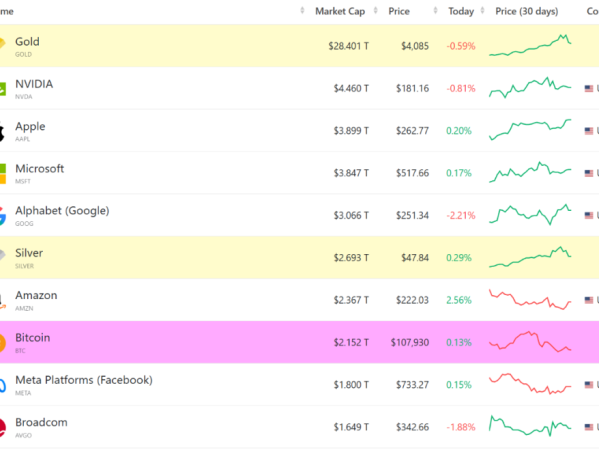Viewport: 599px width, 450px height.
Task: Click Bitcoin price $107,930
Action: click(410, 343)
